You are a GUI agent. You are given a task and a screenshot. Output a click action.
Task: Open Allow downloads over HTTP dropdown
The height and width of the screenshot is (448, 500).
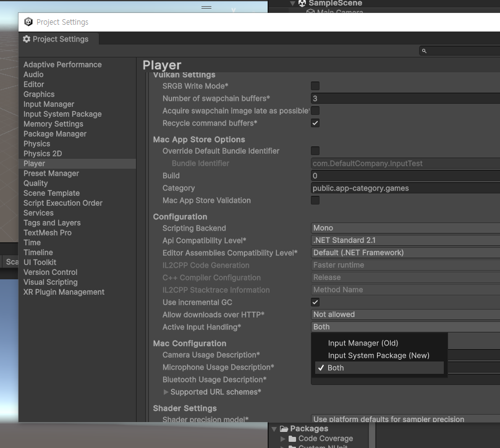(405, 315)
